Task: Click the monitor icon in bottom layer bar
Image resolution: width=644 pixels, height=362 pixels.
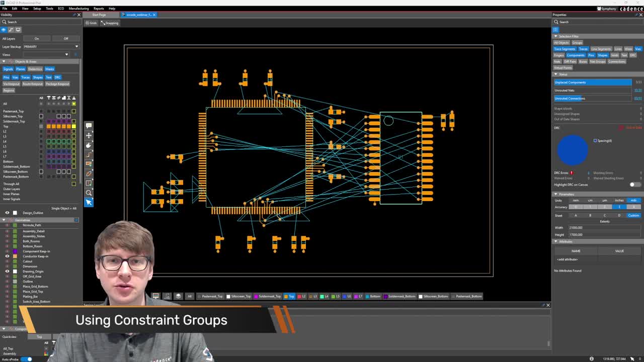Action: click(x=155, y=296)
